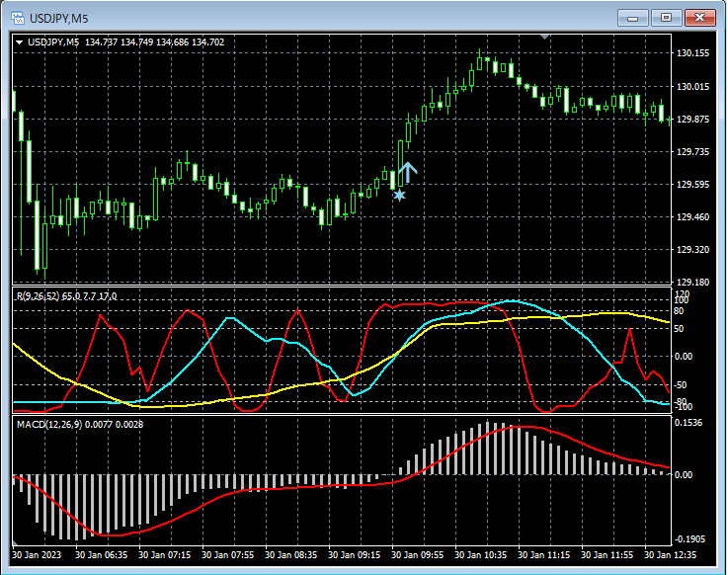728x575 pixels.
Task: Maximize the USDJPY,M5 chart window
Action: [667, 18]
